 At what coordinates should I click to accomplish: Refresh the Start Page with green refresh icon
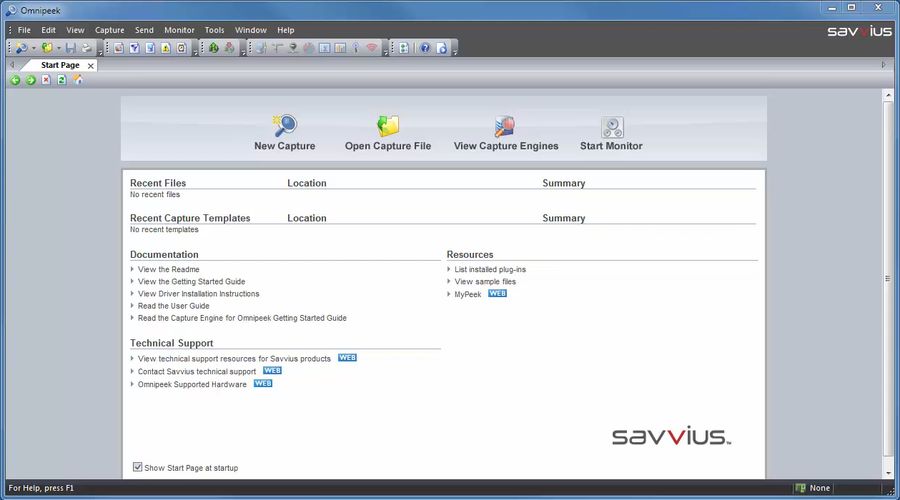click(61, 80)
